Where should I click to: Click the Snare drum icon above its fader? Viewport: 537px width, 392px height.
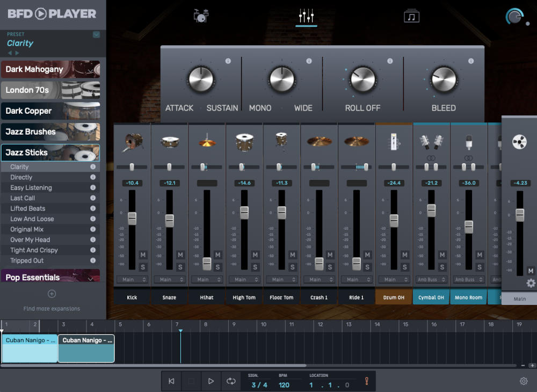[x=169, y=141]
